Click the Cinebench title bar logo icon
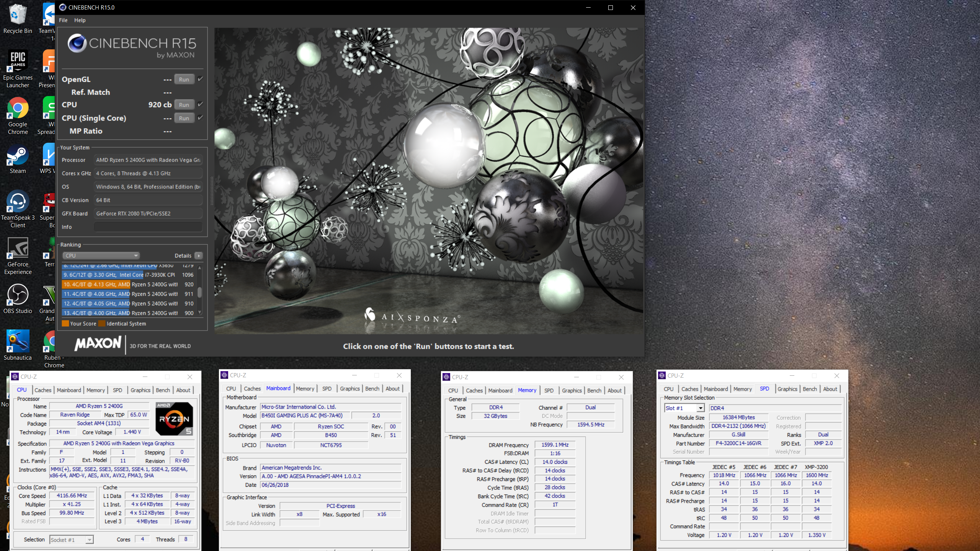The width and height of the screenshot is (980, 551). pos(63,7)
